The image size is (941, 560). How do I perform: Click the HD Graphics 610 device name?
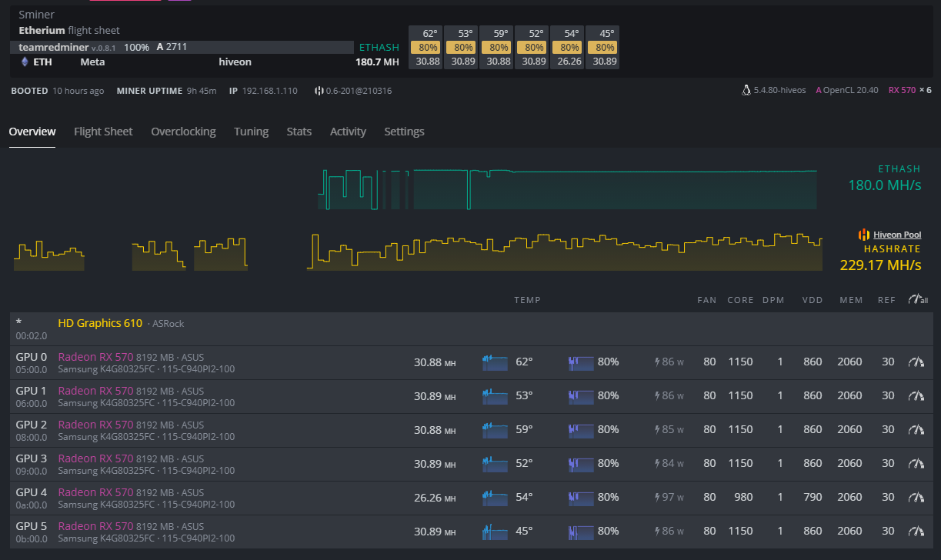point(100,323)
